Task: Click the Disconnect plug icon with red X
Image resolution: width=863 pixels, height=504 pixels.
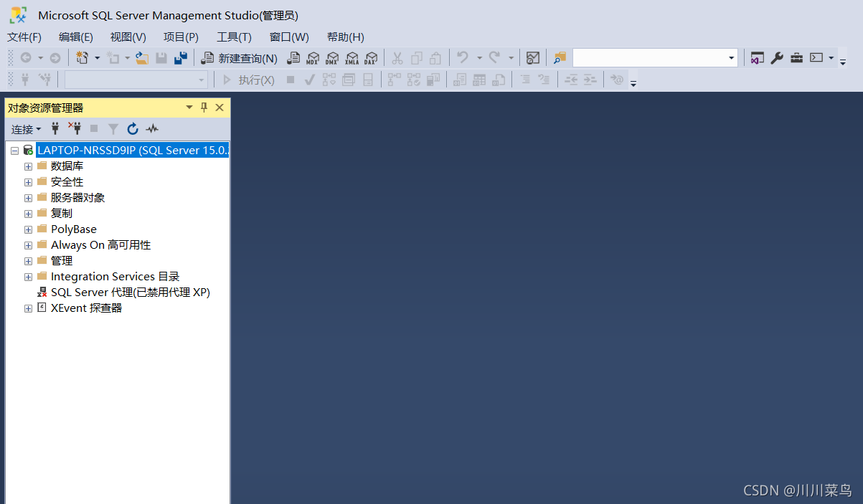Action: click(x=75, y=128)
